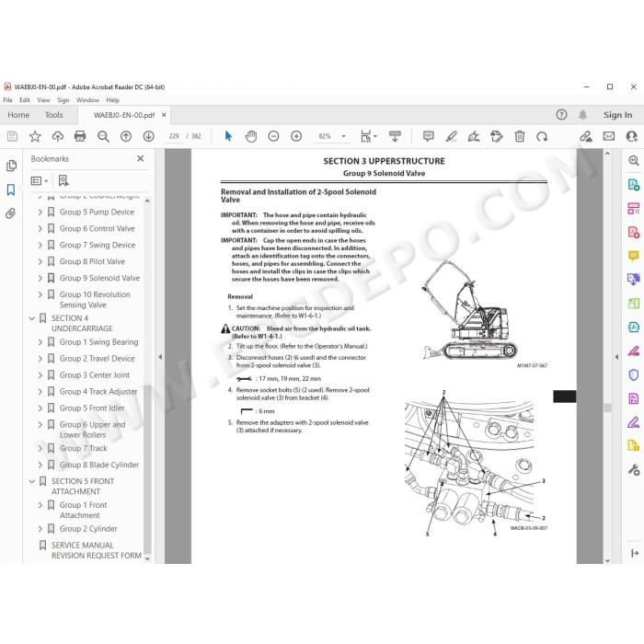Upload file to Document Cloud
Screen dimensions: 644x644
57,136
